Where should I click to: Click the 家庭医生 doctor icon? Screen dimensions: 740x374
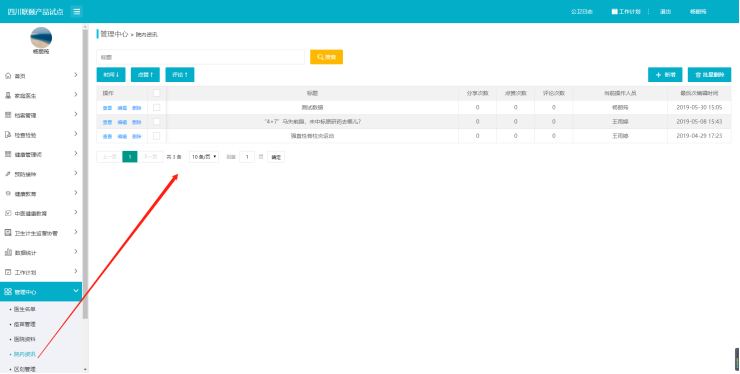(8, 95)
